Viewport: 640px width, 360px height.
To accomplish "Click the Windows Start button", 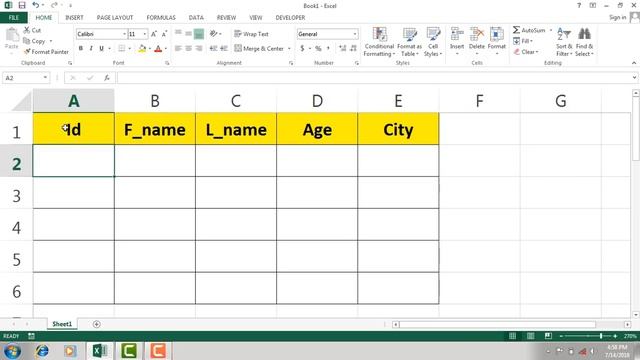I will [12, 351].
